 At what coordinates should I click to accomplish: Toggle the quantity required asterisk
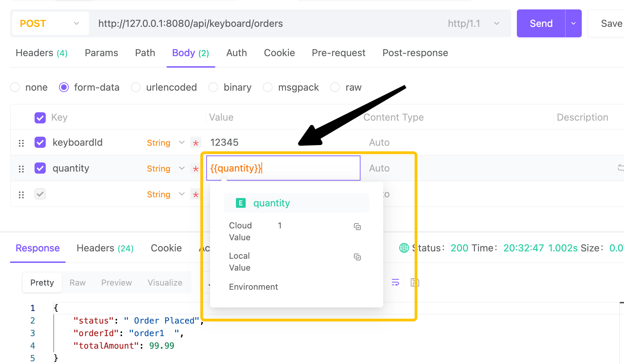coord(196,168)
